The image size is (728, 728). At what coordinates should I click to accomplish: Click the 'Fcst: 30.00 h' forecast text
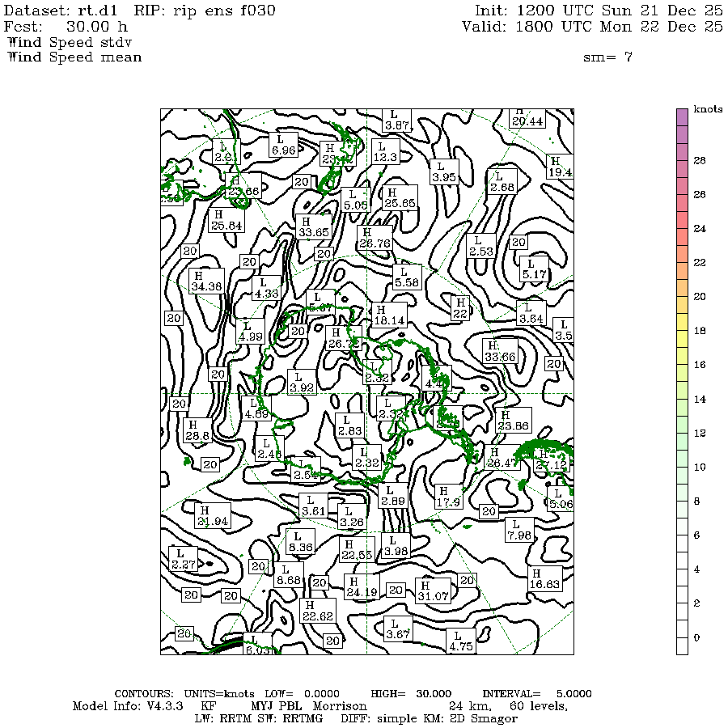point(66,27)
